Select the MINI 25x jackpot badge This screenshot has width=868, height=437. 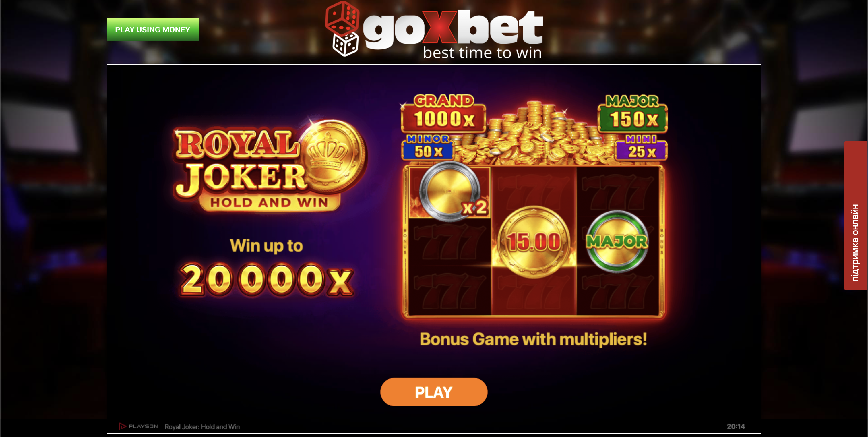pyautogui.click(x=641, y=147)
